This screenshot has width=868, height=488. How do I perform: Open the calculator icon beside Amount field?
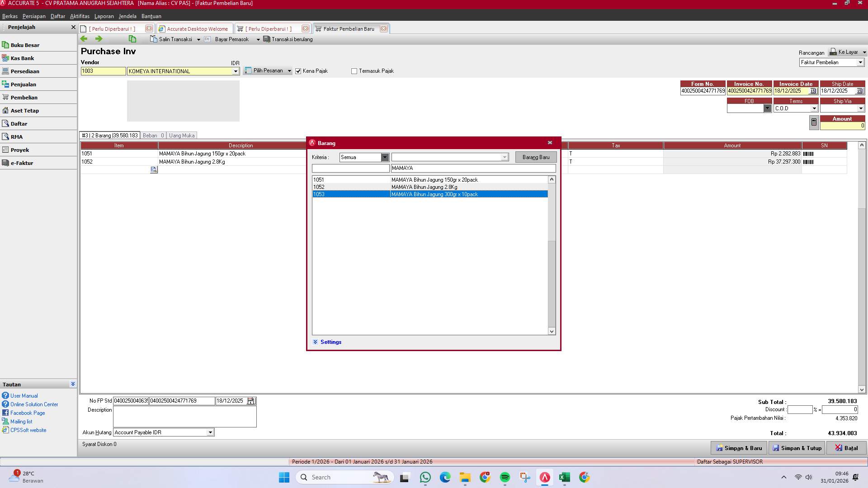coord(813,122)
